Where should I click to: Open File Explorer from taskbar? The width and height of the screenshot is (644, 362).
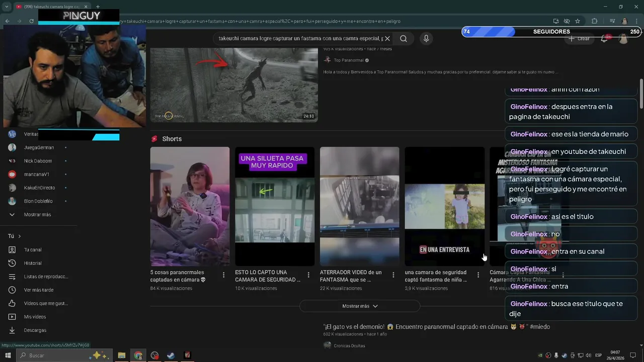click(122, 355)
